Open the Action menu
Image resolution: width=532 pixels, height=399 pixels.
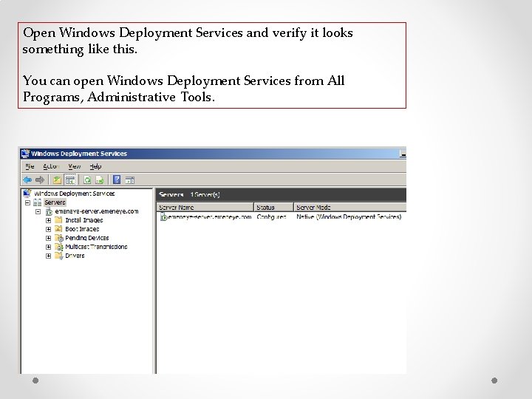point(51,166)
